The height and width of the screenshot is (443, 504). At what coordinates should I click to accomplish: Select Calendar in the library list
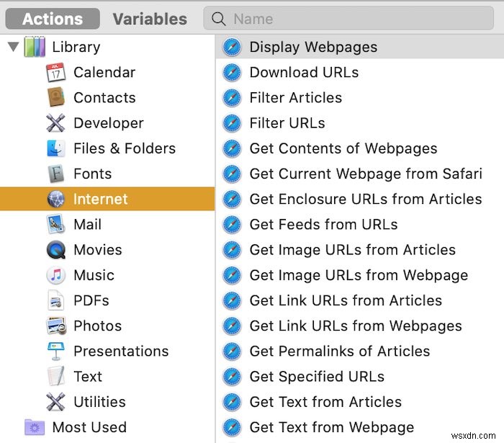coord(104,72)
